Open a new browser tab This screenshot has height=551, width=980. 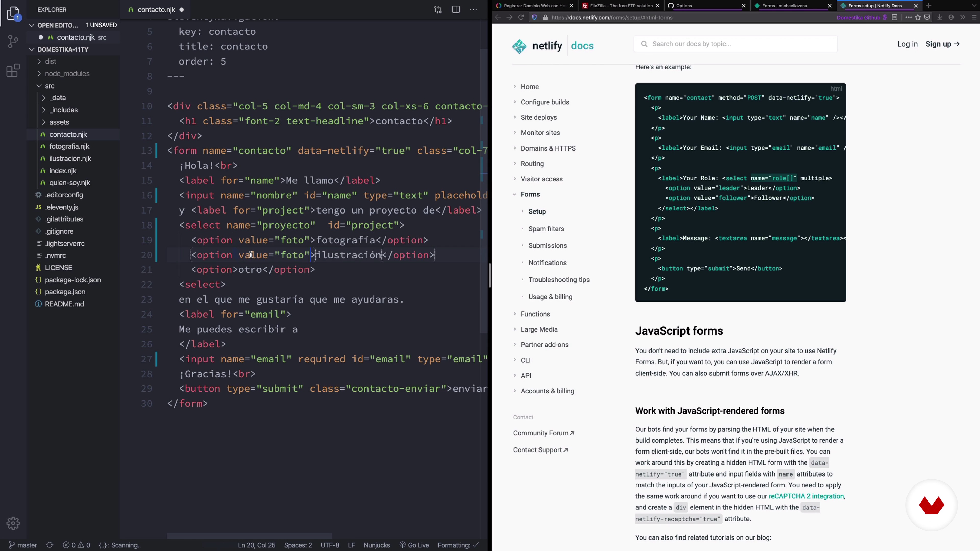pyautogui.click(x=929, y=5)
